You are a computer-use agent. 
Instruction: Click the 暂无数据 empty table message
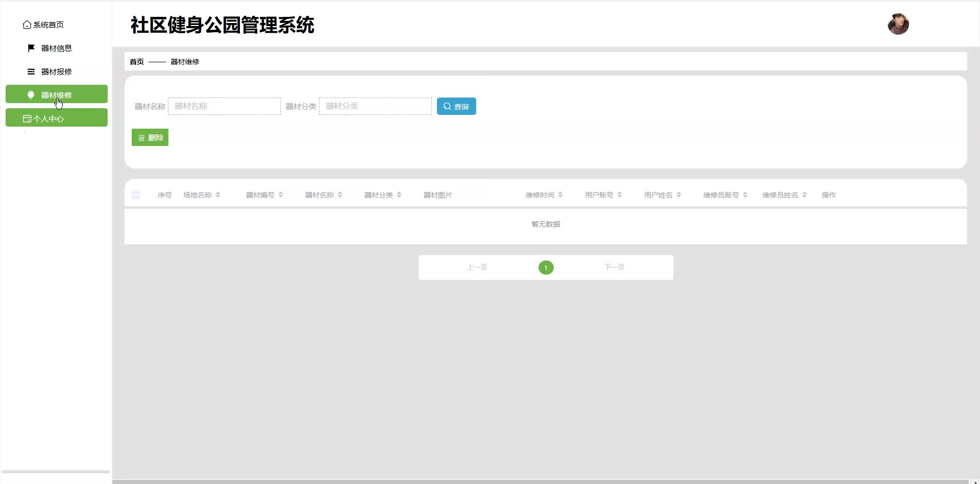[546, 224]
